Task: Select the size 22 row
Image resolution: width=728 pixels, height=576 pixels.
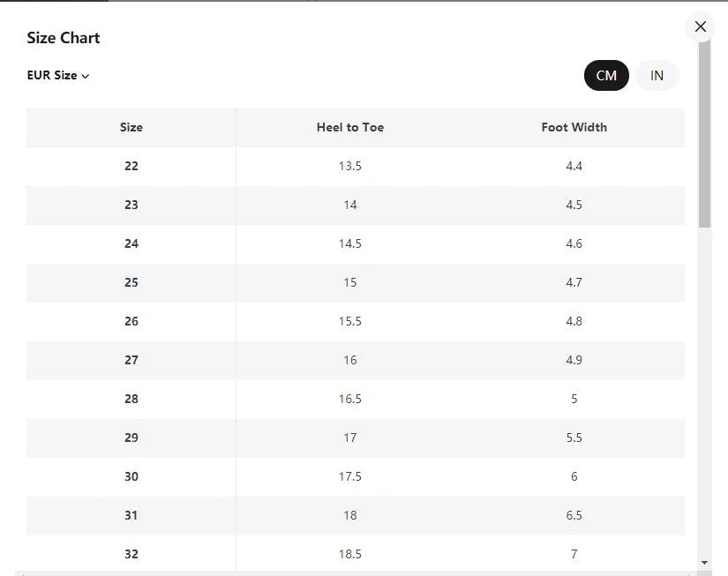Action: (x=131, y=166)
